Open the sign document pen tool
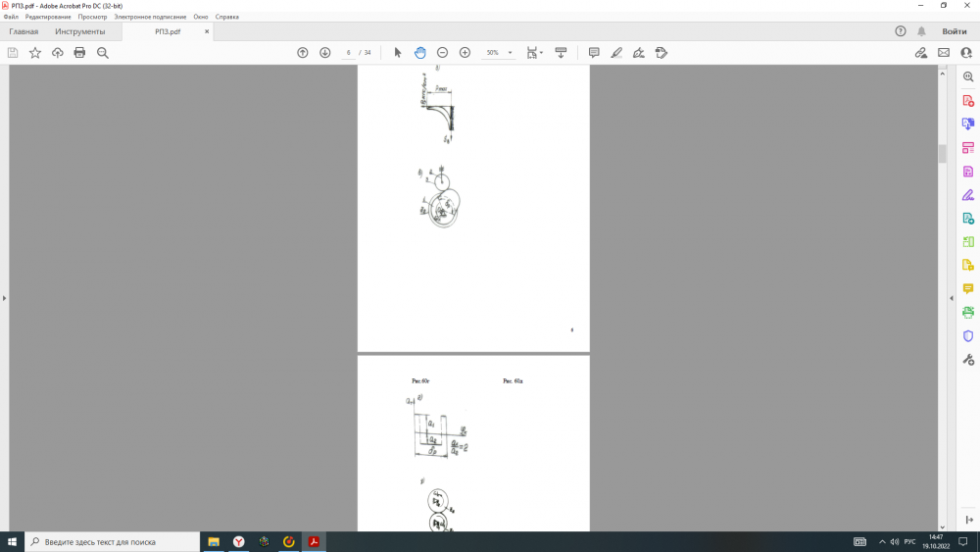This screenshot has width=980, height=552. click(639, 53)
